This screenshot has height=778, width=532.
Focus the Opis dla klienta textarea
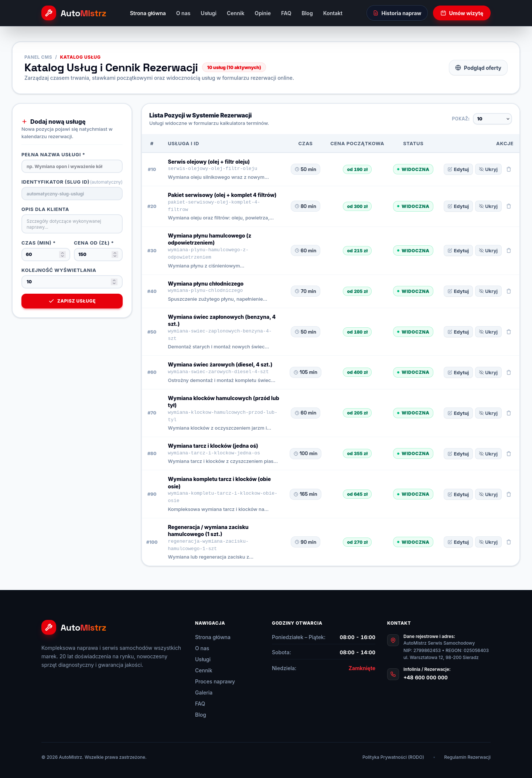72,224
